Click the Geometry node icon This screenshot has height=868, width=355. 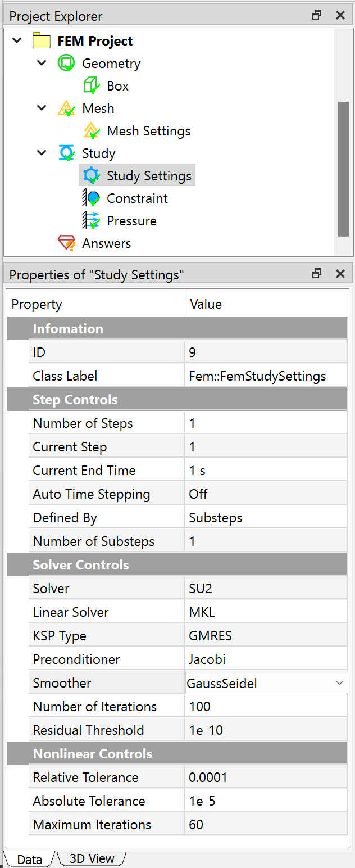coord(66,63)
